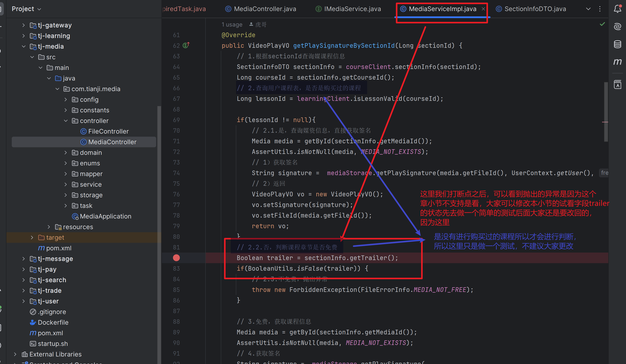Click the green inspections checkmark icon
The image size is (626, 364).
[x=602, y=24]
